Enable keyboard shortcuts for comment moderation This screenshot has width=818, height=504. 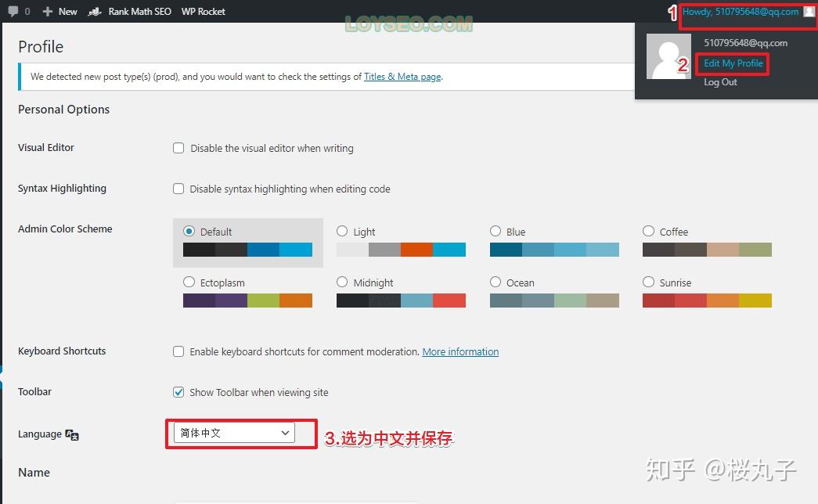click(178, 351)
